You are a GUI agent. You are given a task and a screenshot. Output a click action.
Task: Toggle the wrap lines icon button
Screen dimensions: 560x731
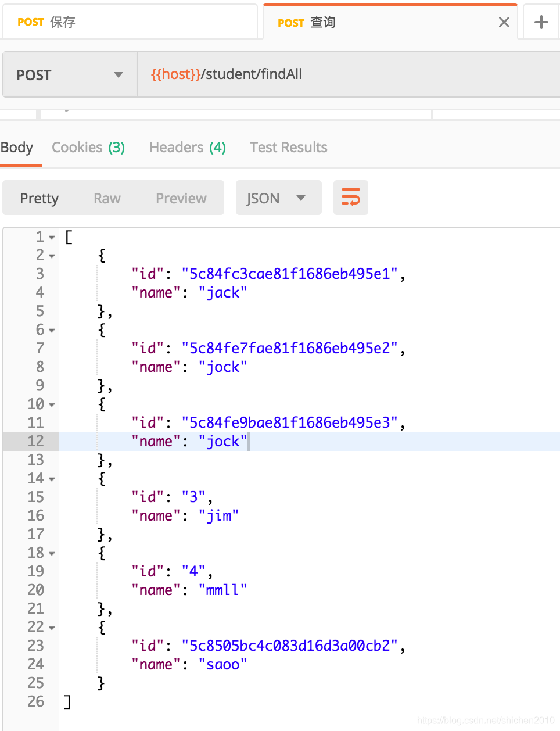[x=351, y=198]
